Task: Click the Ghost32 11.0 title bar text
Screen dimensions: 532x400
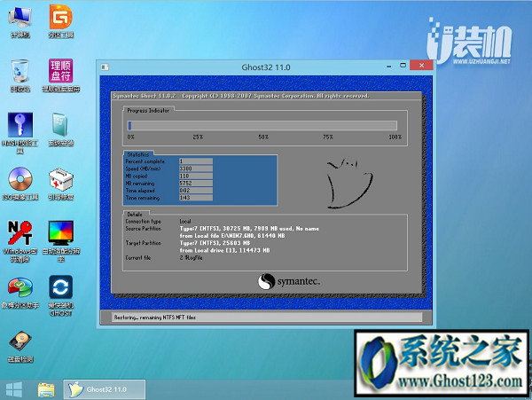Action: [266, 67]
